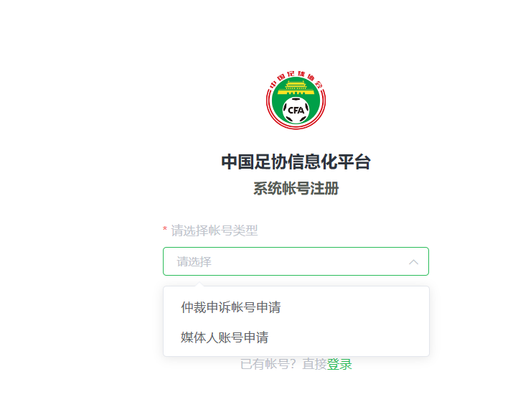
Task: Click the 申请 characters ending the arbitration option
Action: 268,307
